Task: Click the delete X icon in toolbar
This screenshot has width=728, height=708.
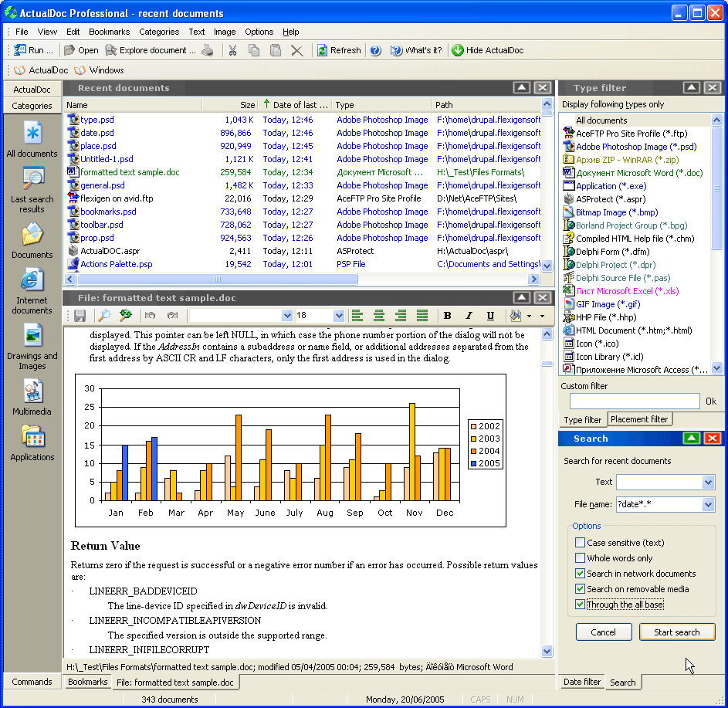Action: coord(296,50)
